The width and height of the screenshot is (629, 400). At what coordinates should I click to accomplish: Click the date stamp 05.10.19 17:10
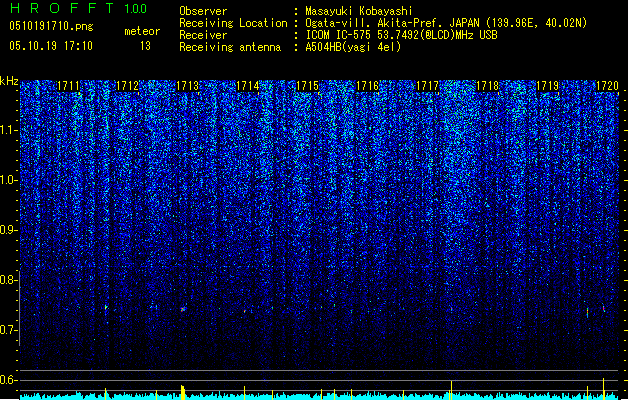[51, 46]
